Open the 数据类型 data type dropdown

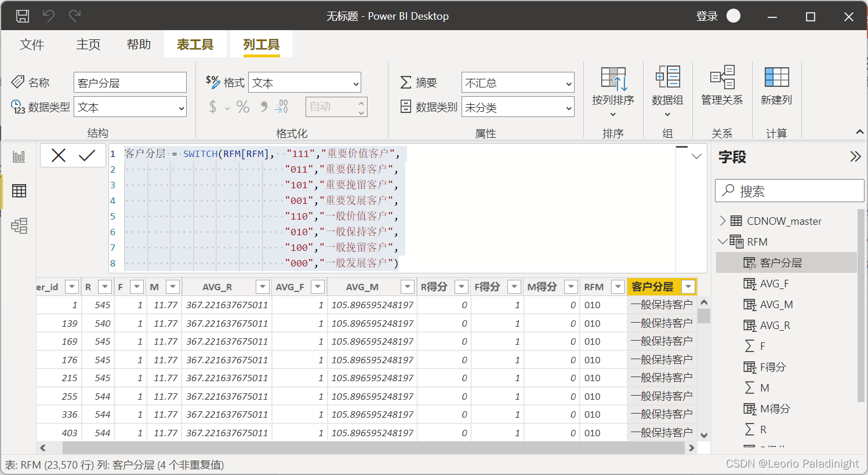click(x=130, y=107)
